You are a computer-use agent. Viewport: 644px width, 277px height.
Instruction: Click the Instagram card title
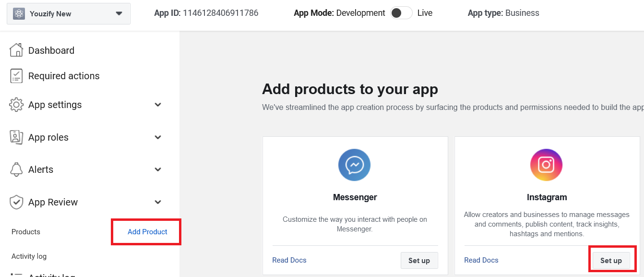pyautogui.click(x=547, y=197)
